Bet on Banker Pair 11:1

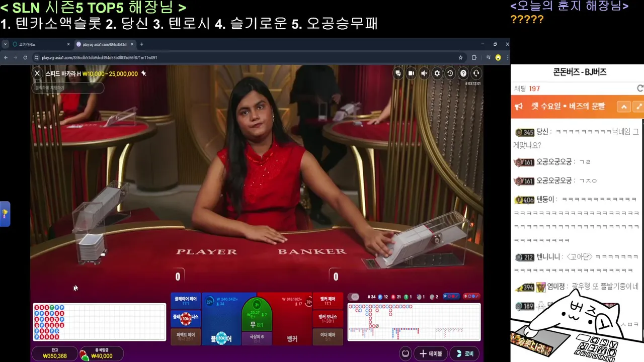pyautogui.click(x=328, y=301)
